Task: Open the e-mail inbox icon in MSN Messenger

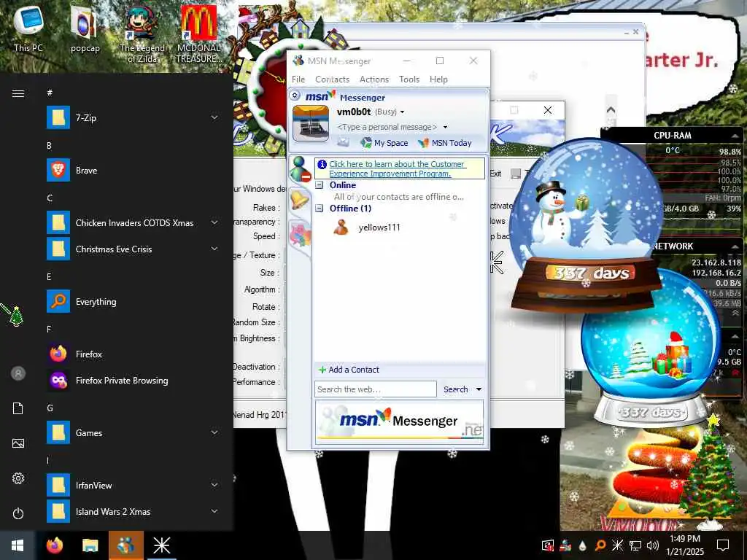Action: pyautogui.click(x=343, y=142)
